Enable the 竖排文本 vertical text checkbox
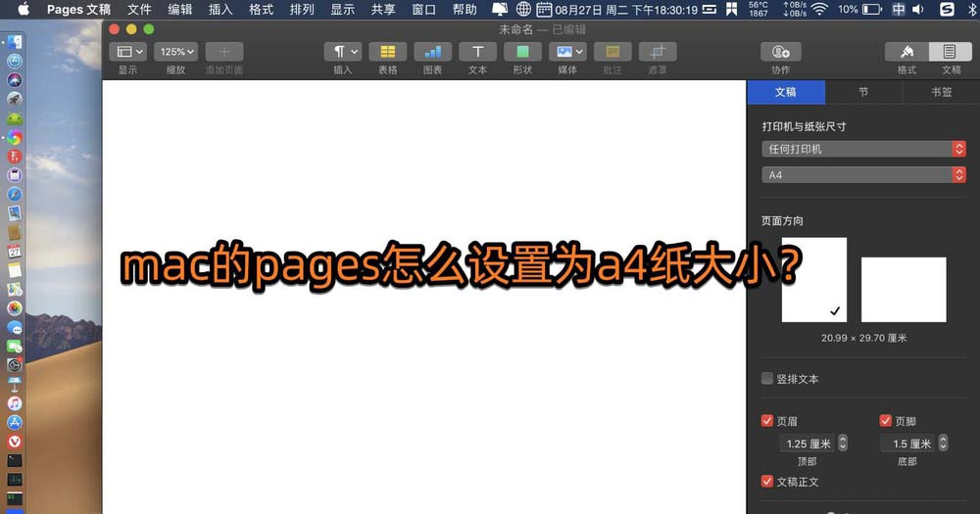The image size is (980, 514). click(767, 378)
